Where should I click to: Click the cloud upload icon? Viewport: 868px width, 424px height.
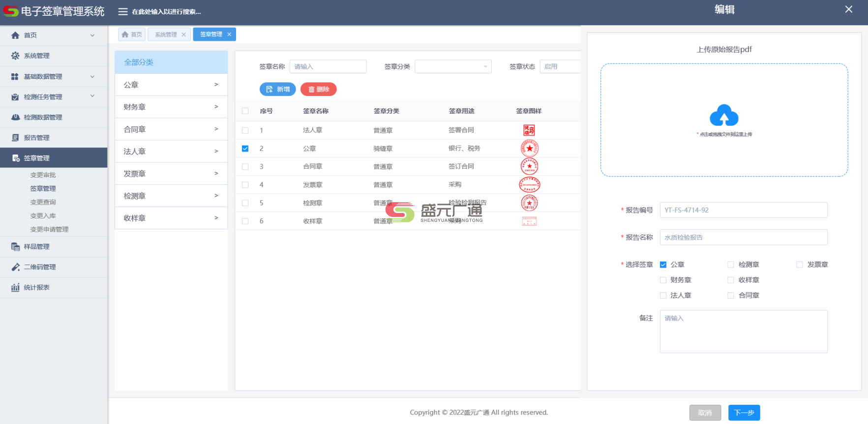724,116
